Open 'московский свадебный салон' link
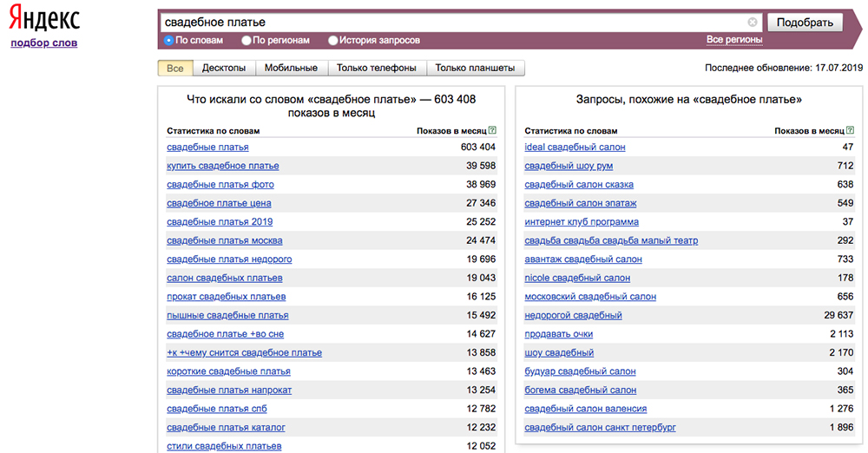This screenshot has height=453, width=868. click(x=590, y=297)
